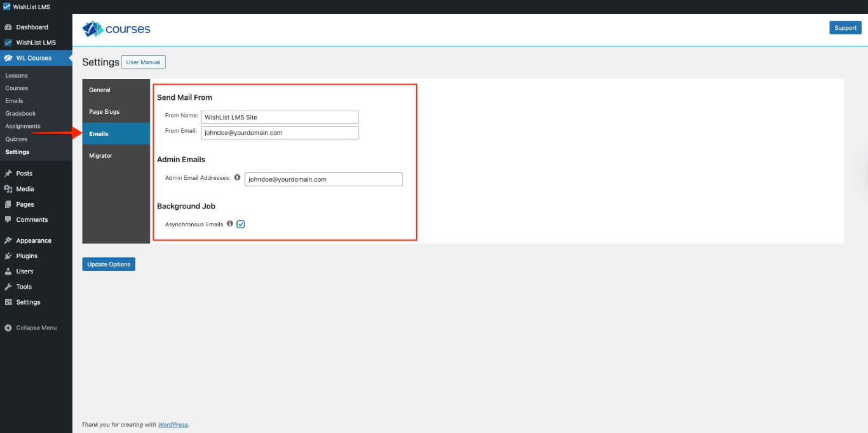Click inside the From Email input field
This screenshot has height=433, width=868.
280,132
